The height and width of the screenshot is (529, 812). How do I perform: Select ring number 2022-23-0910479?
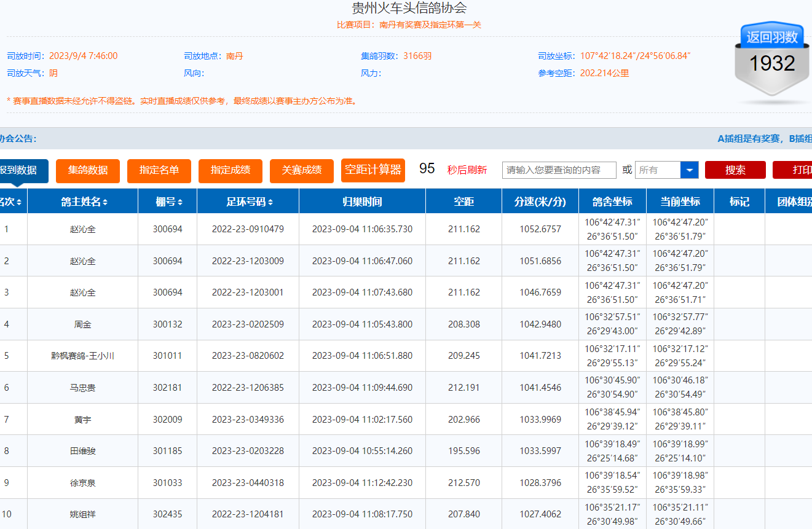[x=248, y=229]
